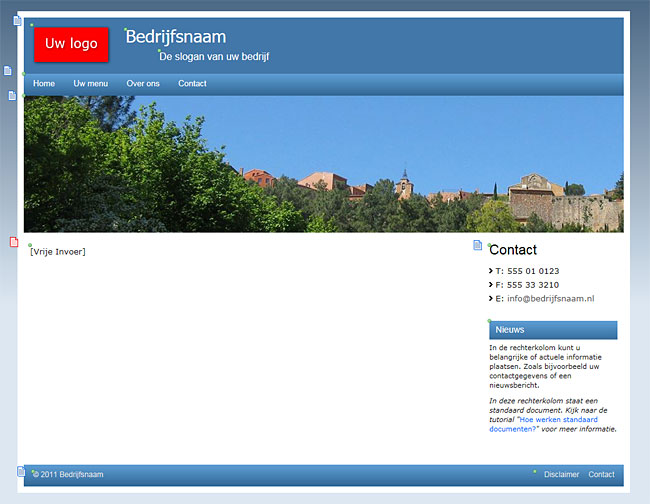Click the red Uw logo image
Viewport: 650px width, 504px height.
71,45
